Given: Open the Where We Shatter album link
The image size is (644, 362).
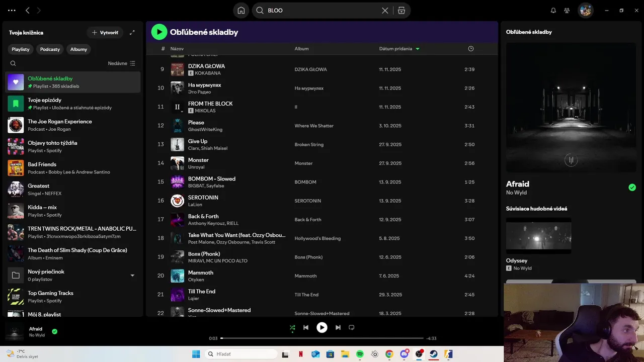Looking at the screenshot, I should pos(314,126).
